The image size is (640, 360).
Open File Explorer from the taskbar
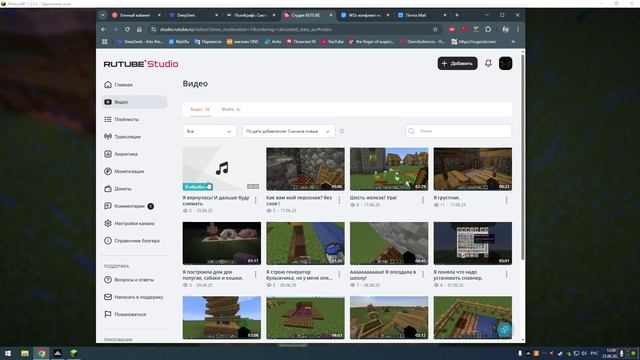tap(25, 353)
